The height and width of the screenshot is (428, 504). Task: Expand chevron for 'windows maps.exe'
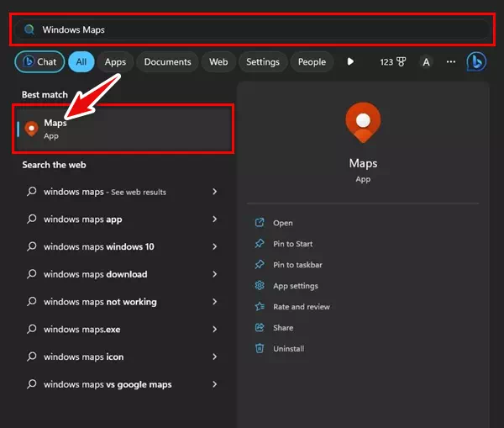(x=215, y=330)
